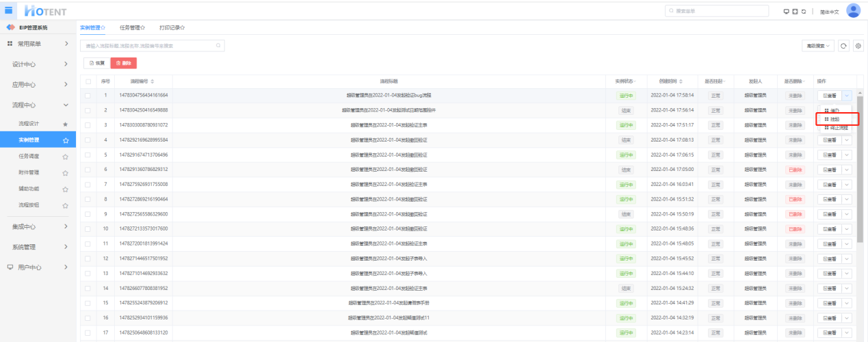Open row 1 action dropdown arrow
This screenshot has height=342, width=868.
[847, 95]
